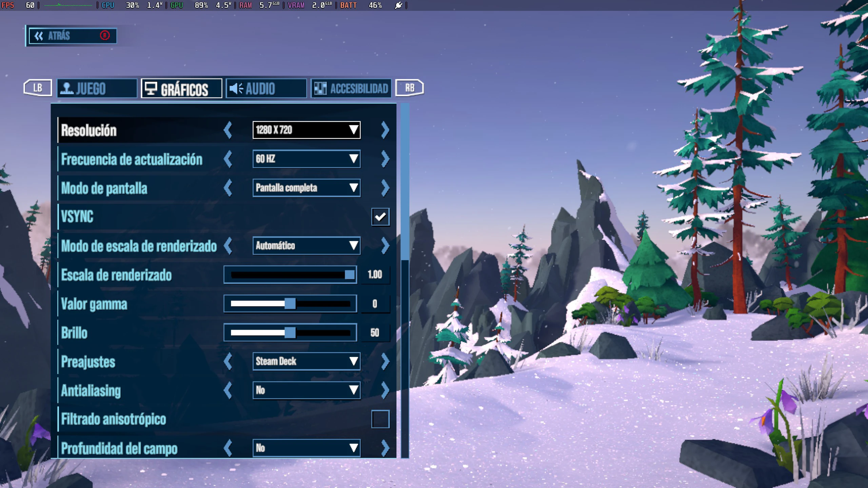Select the Filtrado anisotrópico row label

point(114,419)
